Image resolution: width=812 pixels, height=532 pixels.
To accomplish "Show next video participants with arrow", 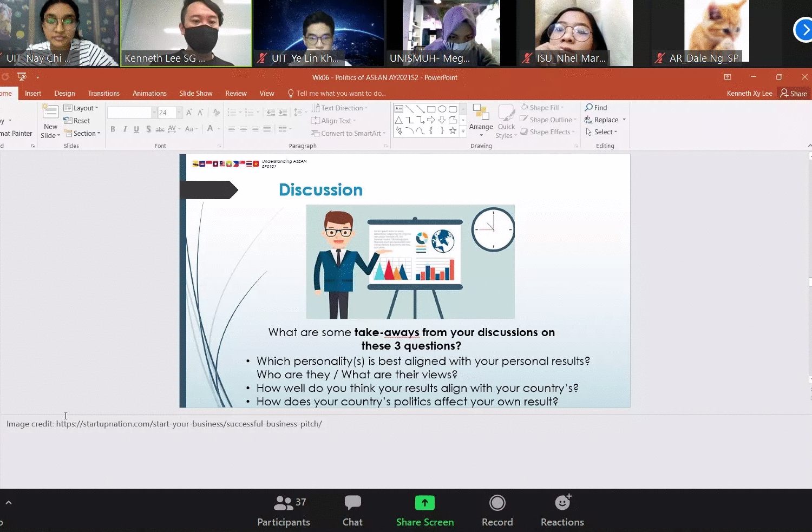I will 803,30.
